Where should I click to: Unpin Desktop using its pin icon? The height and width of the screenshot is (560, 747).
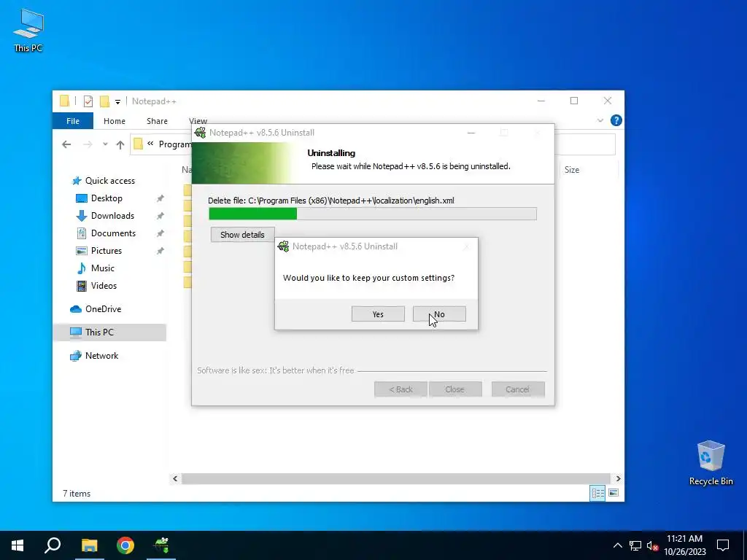160,198
